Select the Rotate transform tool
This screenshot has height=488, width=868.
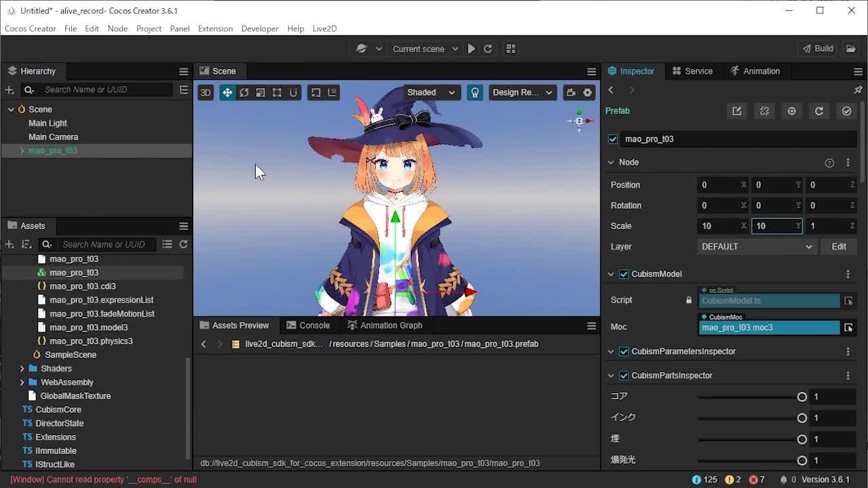tap(243, 92)
